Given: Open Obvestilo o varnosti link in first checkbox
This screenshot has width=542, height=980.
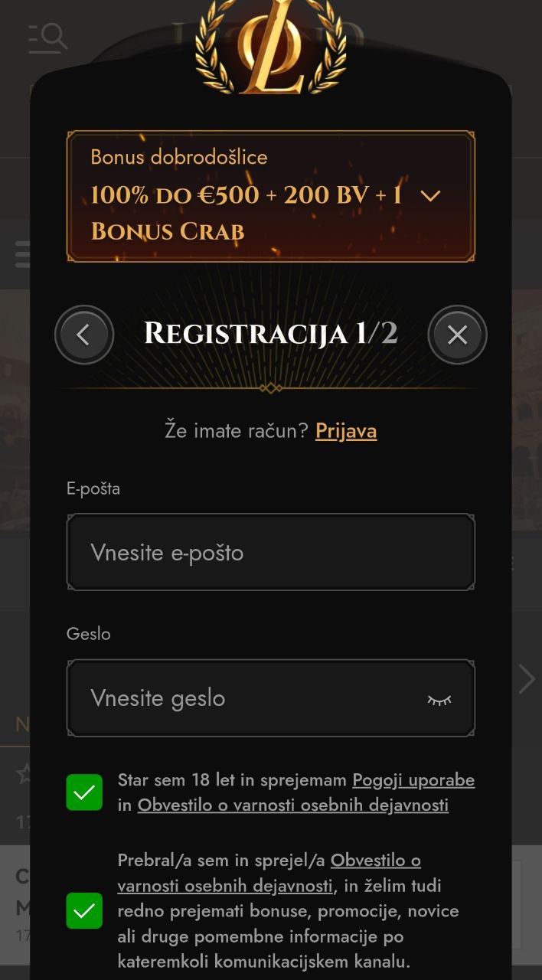Looking at the screenshot, I should tap(293, 805).
